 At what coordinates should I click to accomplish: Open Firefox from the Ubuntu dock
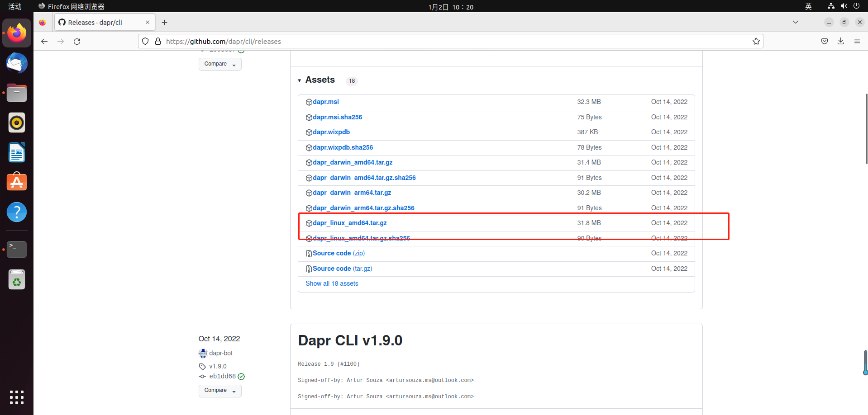(17, 33)
